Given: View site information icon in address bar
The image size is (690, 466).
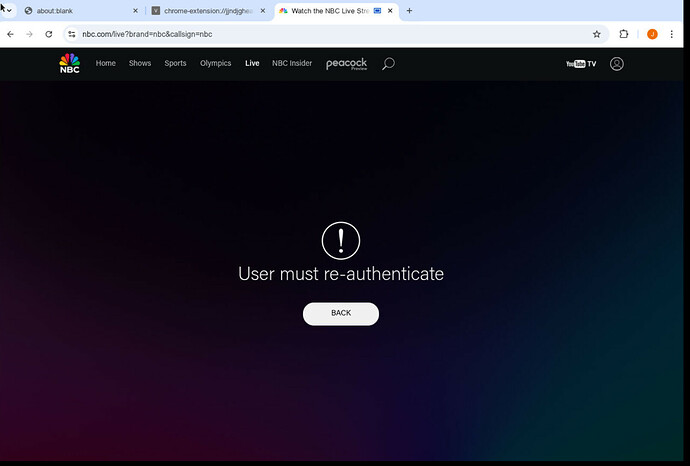Looking at the screenshot, I should (72, 33).
